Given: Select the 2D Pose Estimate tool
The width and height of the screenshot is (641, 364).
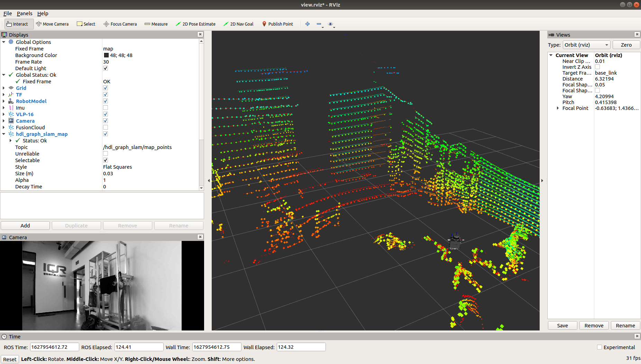Looking at the screenshot, I should (x=195, y=24).
